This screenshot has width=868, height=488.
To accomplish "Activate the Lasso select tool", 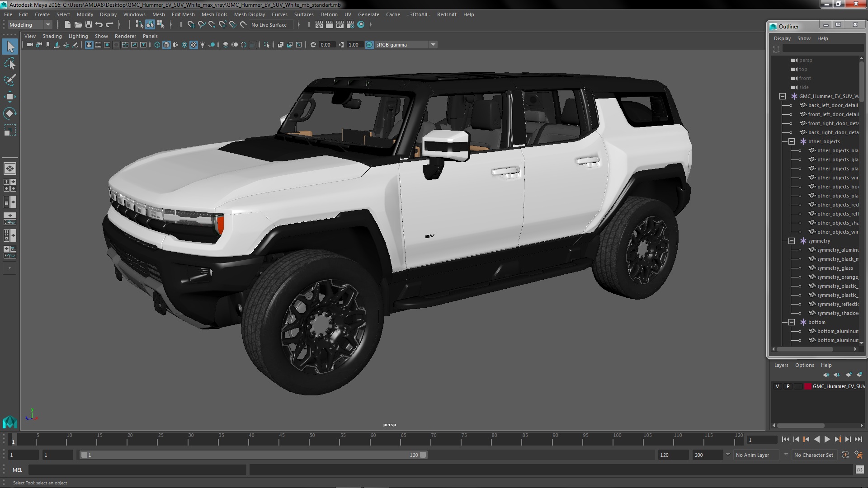I will [x=10, y=63].
